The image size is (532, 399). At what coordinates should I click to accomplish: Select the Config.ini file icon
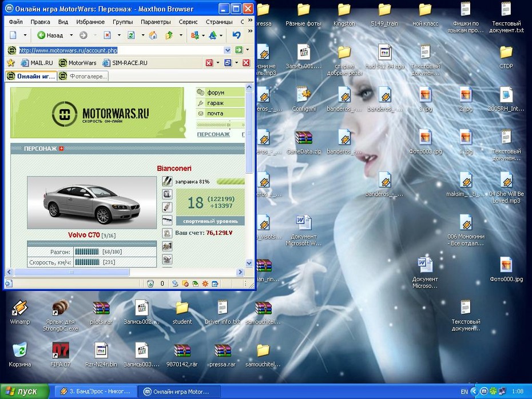point(304,99)
